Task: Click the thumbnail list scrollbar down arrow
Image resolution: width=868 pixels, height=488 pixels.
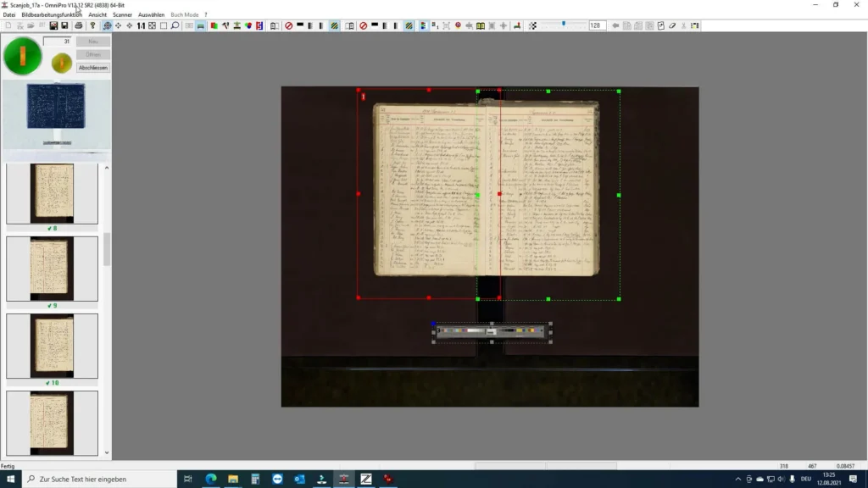Action: point(107,453)
